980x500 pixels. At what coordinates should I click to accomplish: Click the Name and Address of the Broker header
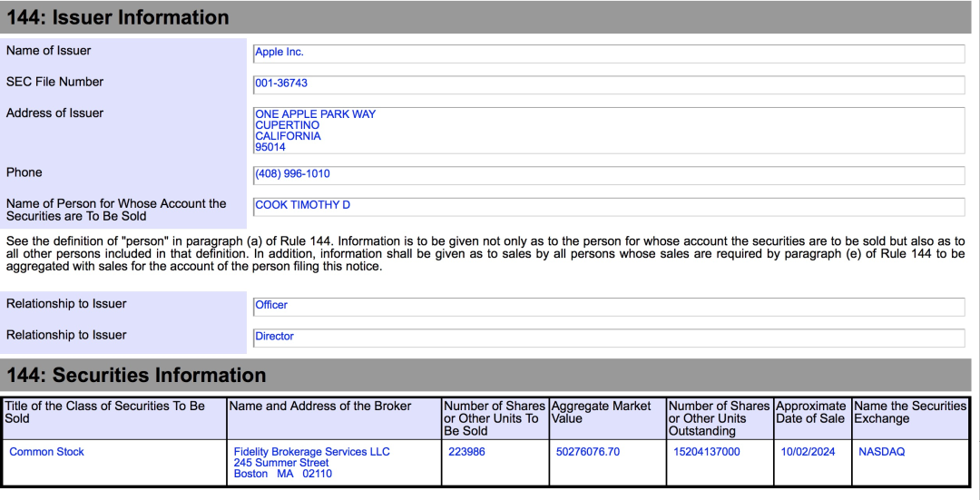coord(334,418)
